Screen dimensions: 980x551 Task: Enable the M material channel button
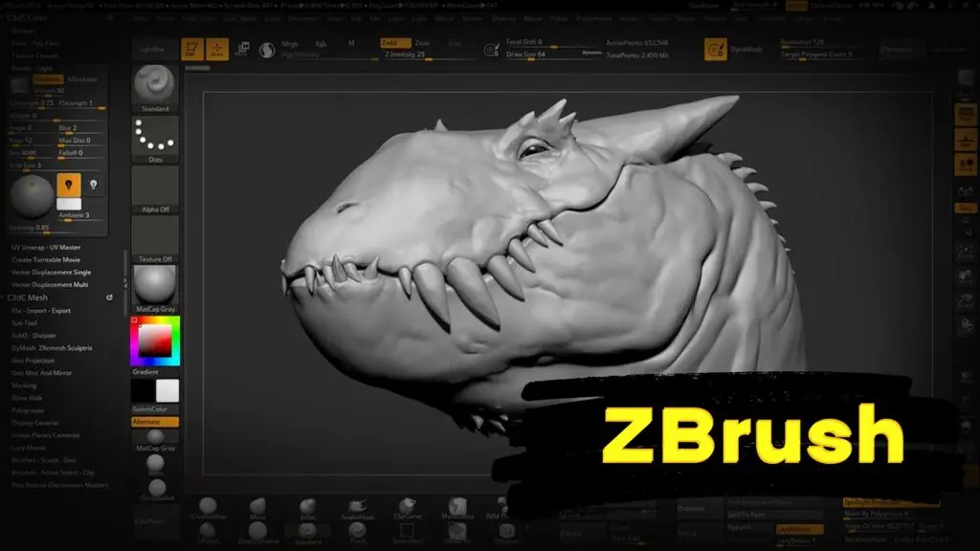pos(351,43)
